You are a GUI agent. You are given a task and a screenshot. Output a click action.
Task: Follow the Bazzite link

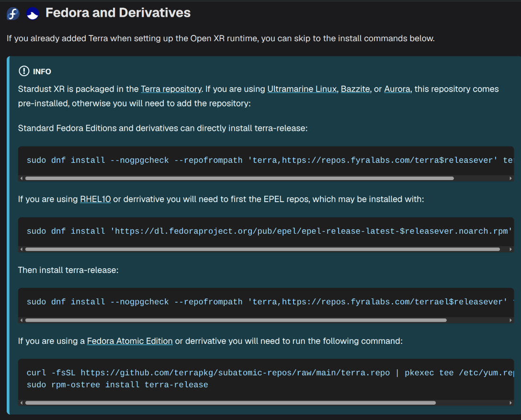[355, 89]
